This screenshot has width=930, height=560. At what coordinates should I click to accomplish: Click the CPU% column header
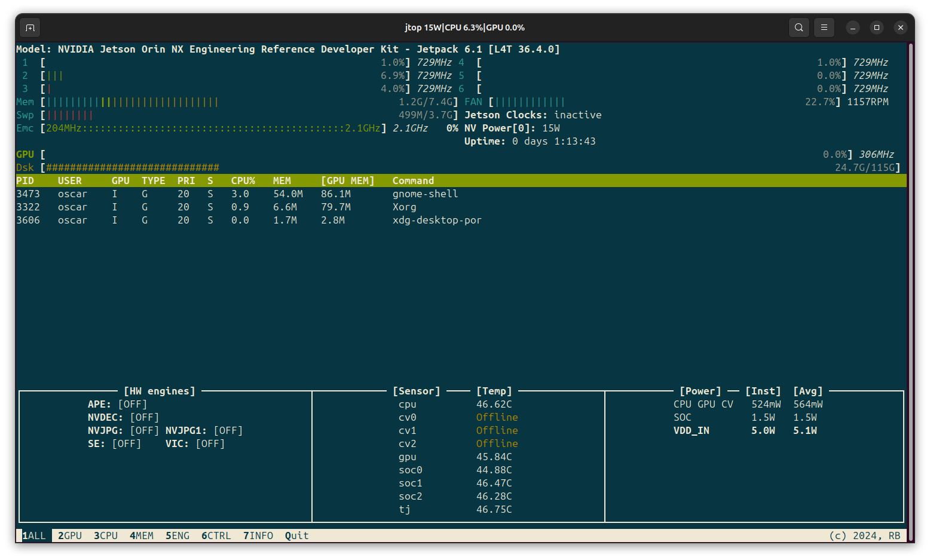[243, 180]
